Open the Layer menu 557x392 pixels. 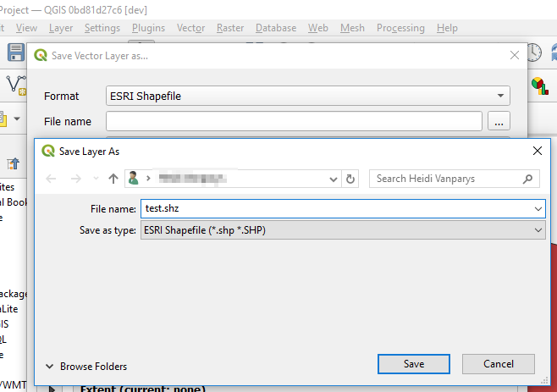pyautogui.click(x=61, y=28)
